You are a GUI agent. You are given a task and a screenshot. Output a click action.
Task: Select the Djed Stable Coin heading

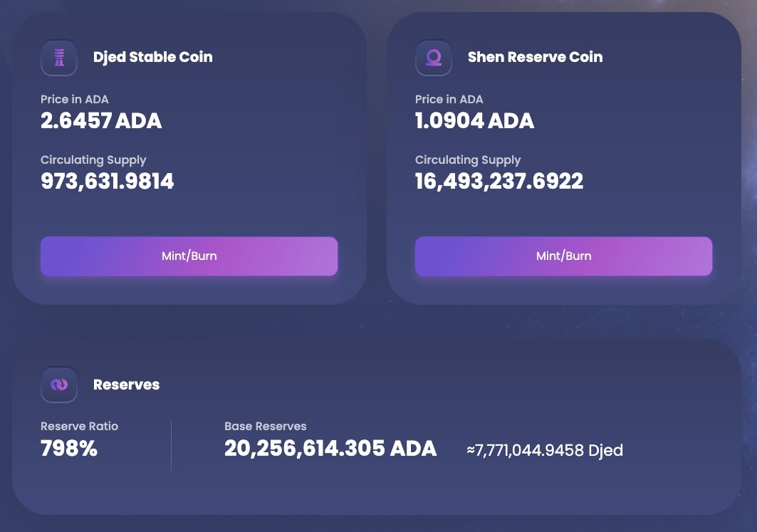[x=152, y=57]
